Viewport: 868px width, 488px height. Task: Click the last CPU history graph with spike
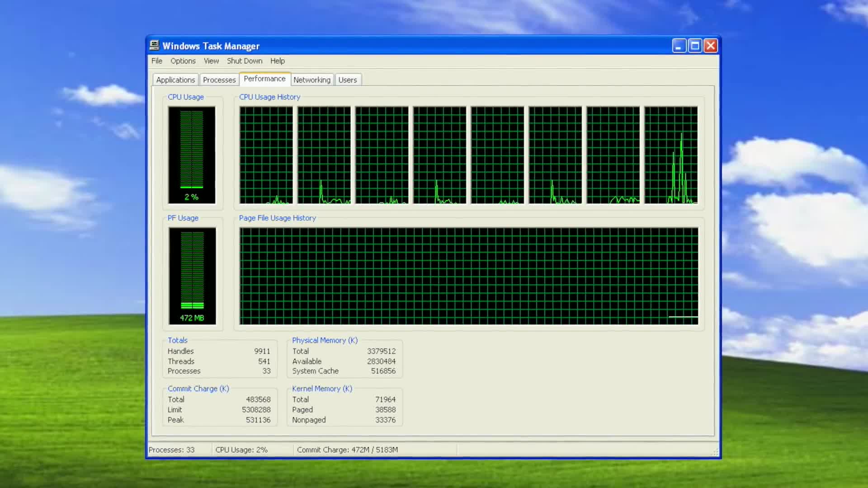point(671,155)
